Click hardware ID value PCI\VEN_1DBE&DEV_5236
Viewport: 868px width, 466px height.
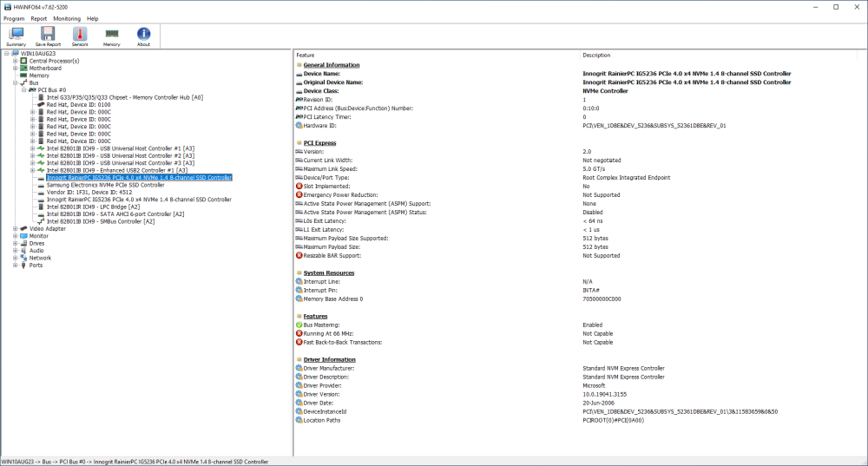(654, 126)
